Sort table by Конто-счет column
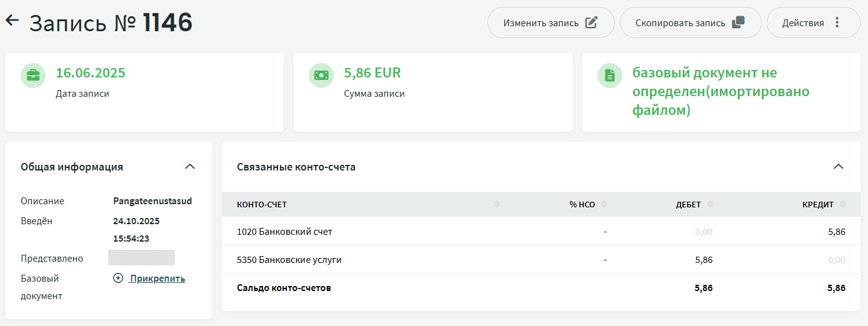The height and width of the screenshot is (326, 868). [x=497, y=204]
